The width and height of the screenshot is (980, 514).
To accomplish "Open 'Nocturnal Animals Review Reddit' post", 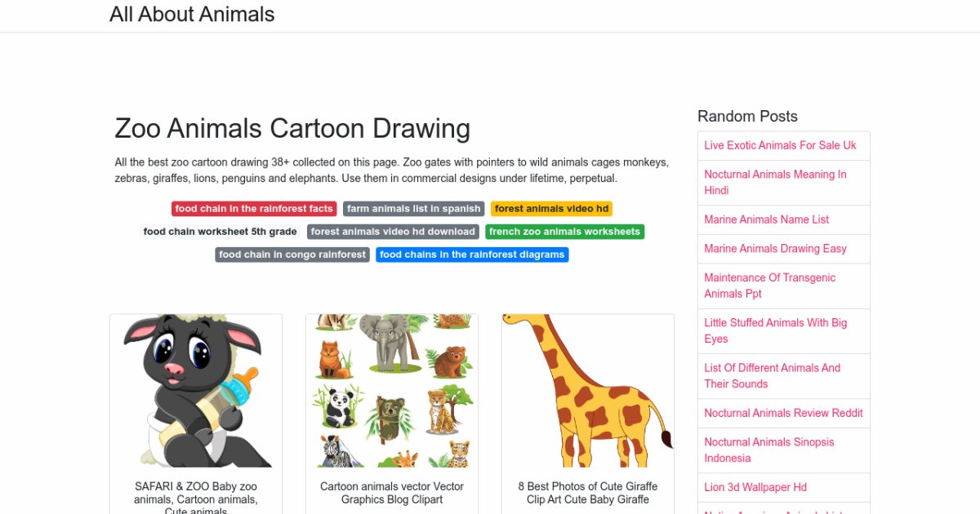I will point(783,413).
